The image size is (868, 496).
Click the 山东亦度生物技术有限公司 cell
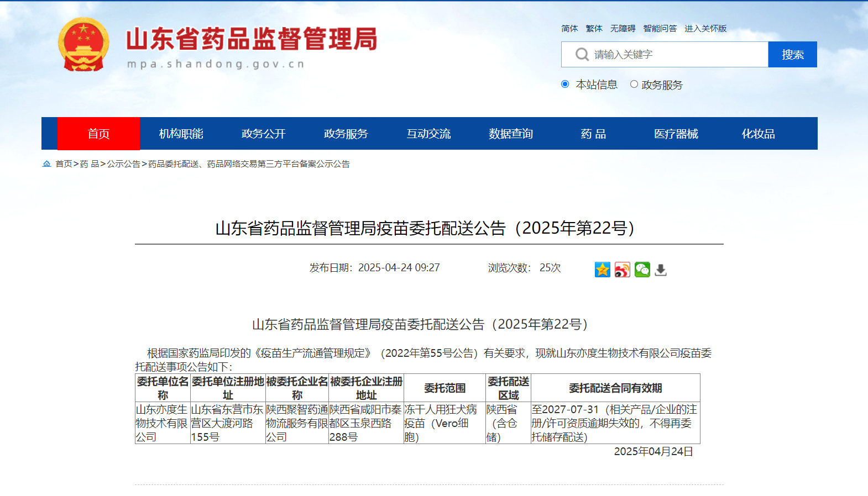[163, 423]
